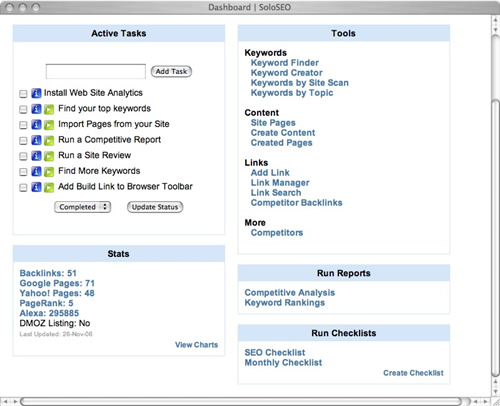Click the View Charts link

tap(196, 345)
